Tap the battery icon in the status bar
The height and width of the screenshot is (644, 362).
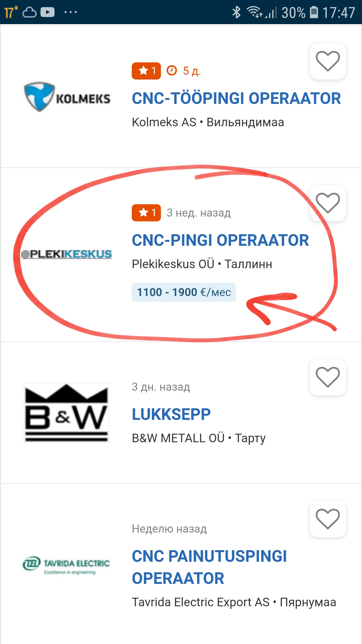(x=314, y=12)
